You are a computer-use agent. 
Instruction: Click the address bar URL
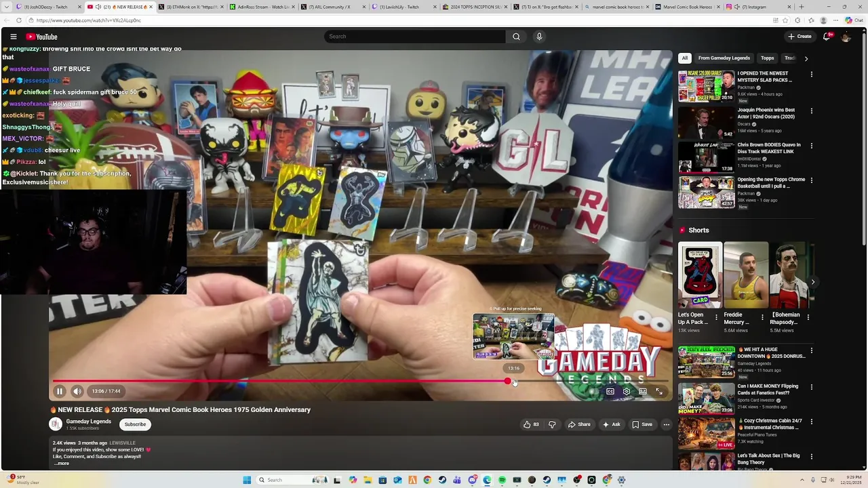[88, 20]
